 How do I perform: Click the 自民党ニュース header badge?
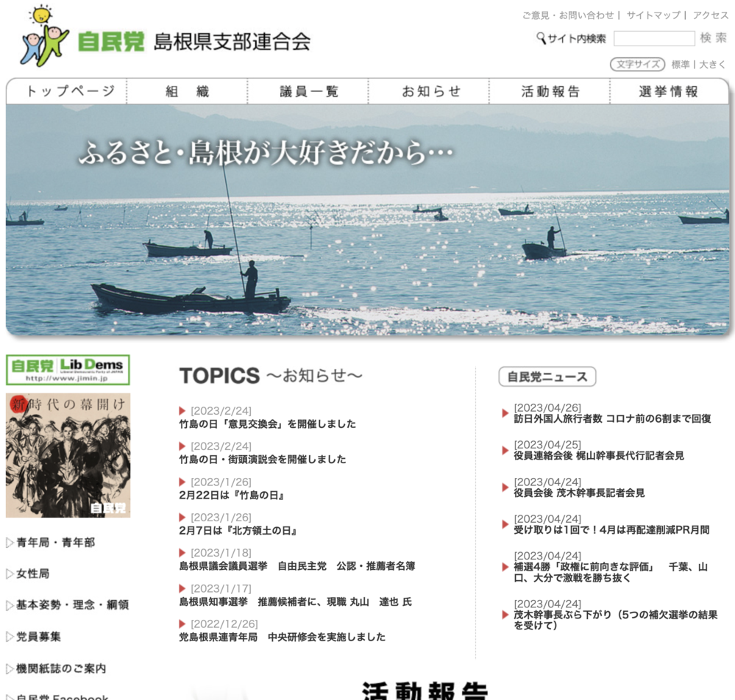click(547, 377)
